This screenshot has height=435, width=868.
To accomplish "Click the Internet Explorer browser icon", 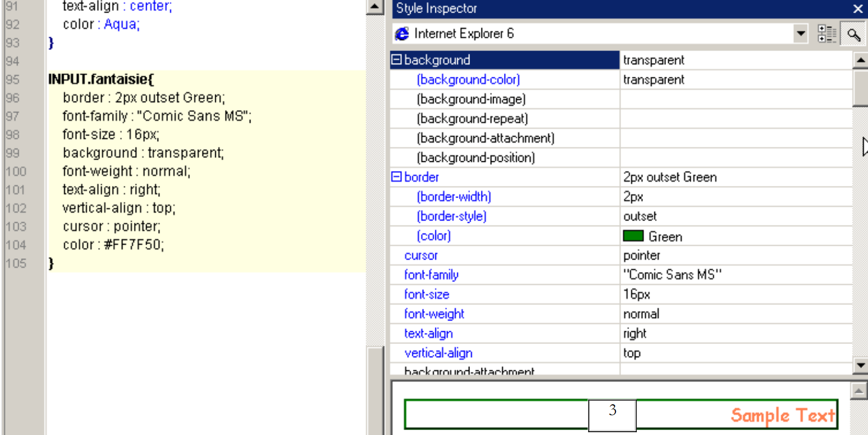I will [x=402, y=34].
